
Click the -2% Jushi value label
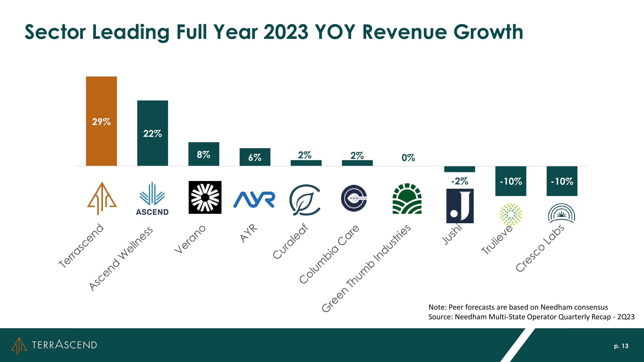click(460, 181)
